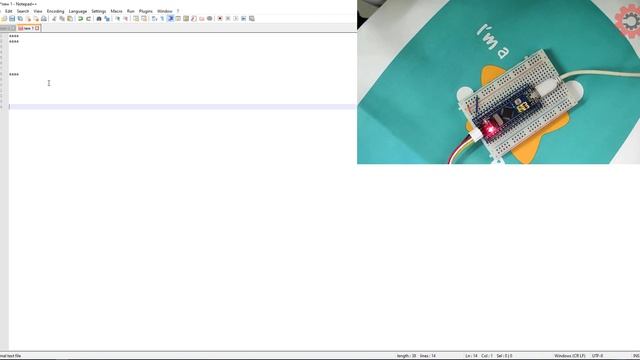Open the Edit menu
The height and width of the screenshot is (360, 640).
pyautogui.click(x=9, y=11)
